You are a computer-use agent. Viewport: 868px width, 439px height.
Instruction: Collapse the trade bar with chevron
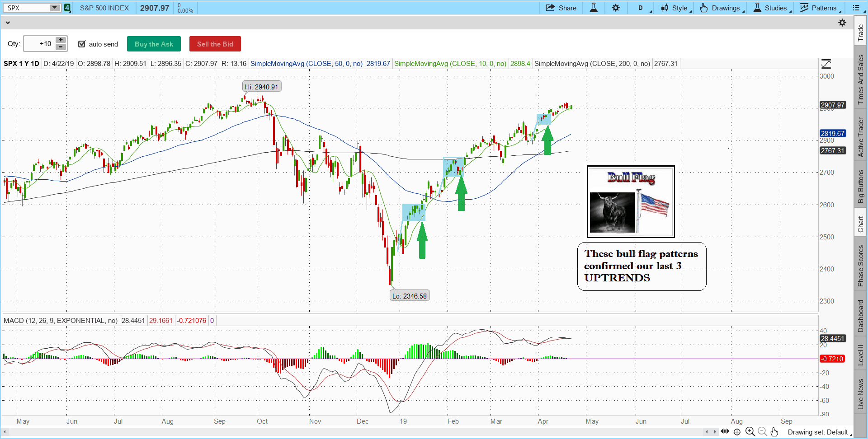coord(8,23)
